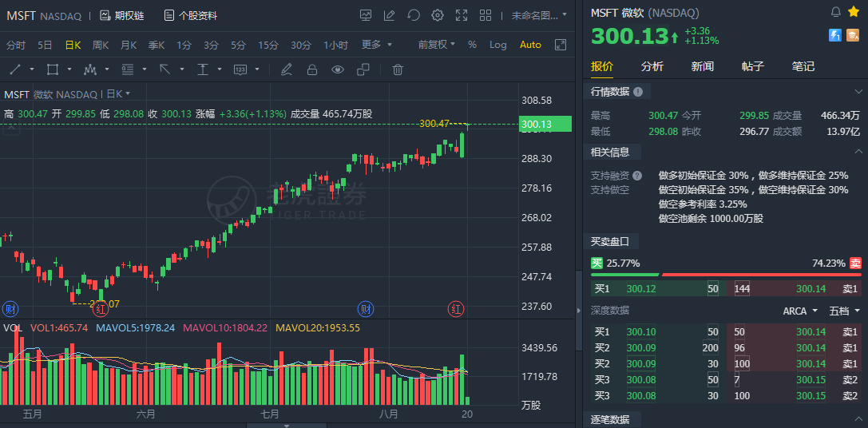Click the first 红 dividend marker on the chart
The width and height of the screenshot is (868, 428).
100,308
